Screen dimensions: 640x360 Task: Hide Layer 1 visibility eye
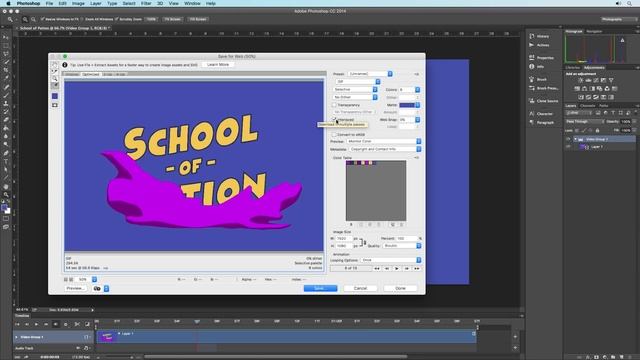click(568, 147)
